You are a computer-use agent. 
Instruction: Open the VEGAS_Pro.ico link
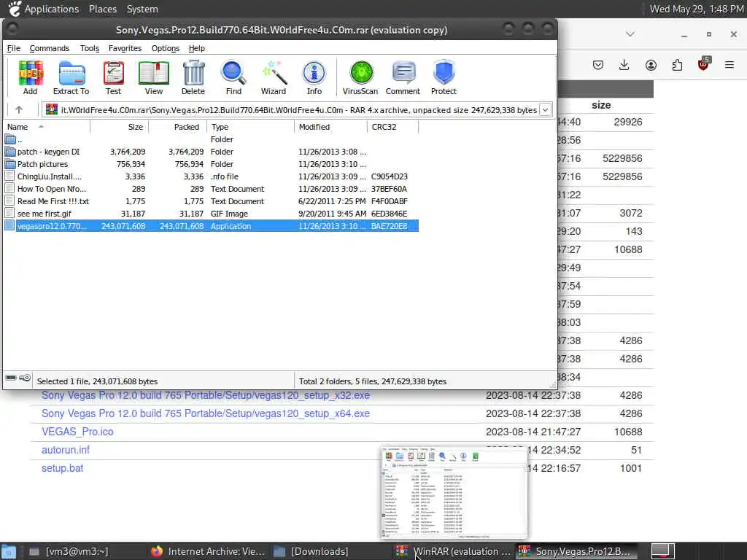pyautogui.click(x=77, y=432)
